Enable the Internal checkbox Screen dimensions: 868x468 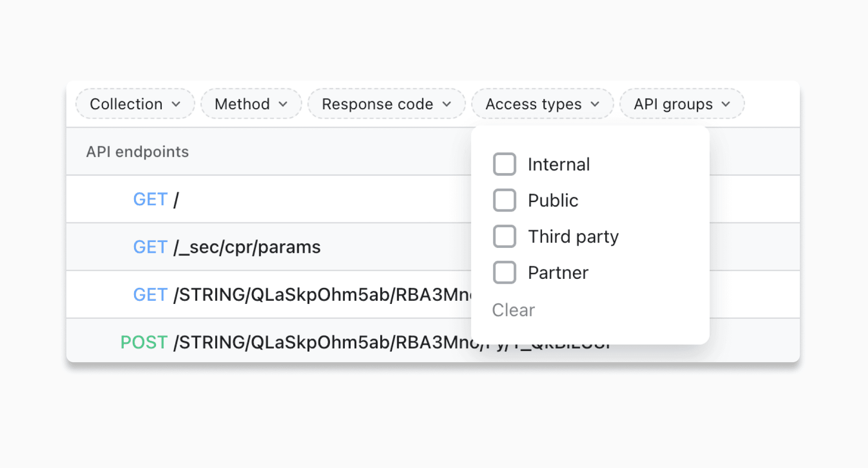click(504, 164)
